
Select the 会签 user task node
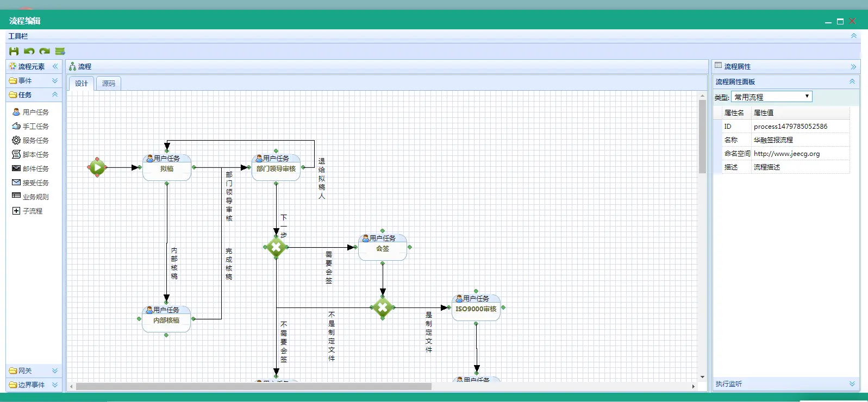383,247
